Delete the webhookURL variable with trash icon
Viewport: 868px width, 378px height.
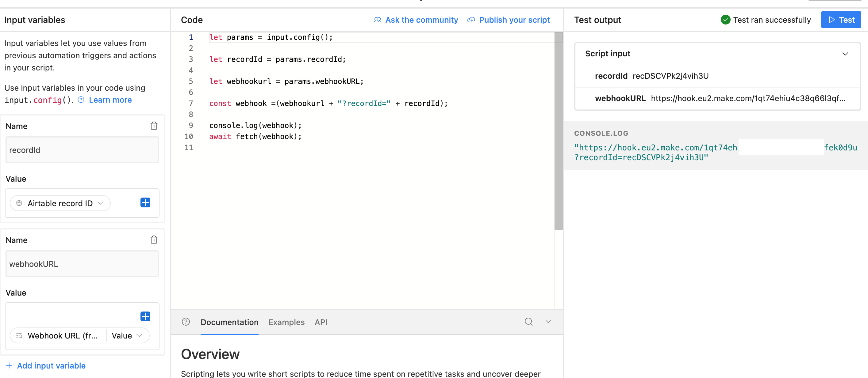pyautogui.click(x=154, y=240)
